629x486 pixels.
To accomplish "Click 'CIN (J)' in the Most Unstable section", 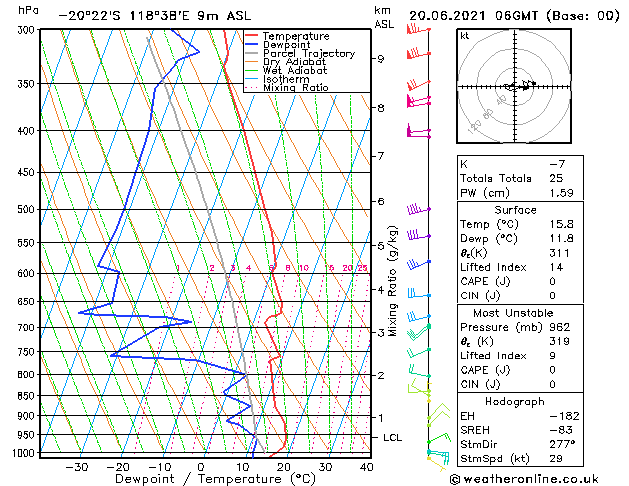I will pos(480,385).
